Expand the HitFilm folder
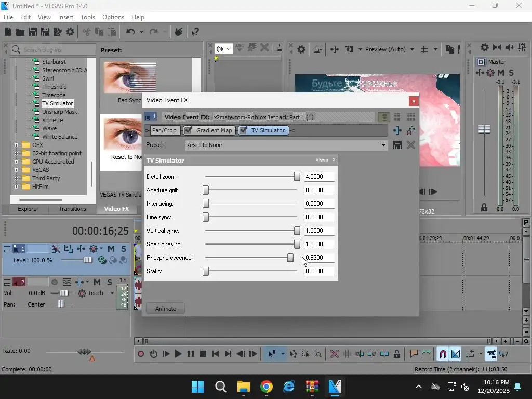This screenshot has height=399, width=532. coord(16,187)
